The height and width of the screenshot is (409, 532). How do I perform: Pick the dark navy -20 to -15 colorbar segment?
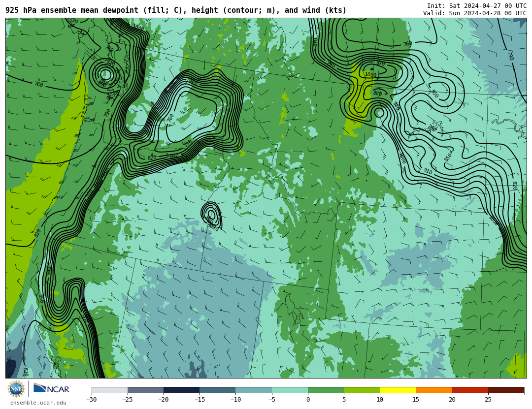[x=181, y=390]
